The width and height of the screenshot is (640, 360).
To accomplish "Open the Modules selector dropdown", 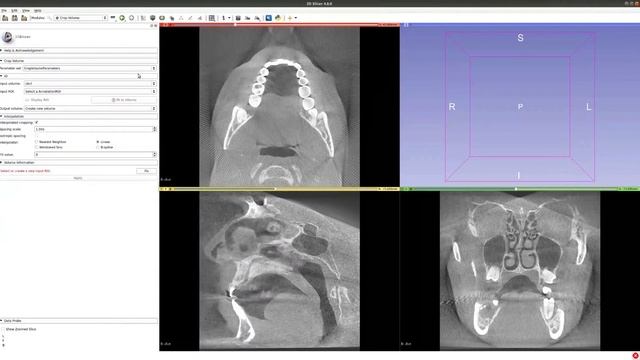I will coord(81,18).
